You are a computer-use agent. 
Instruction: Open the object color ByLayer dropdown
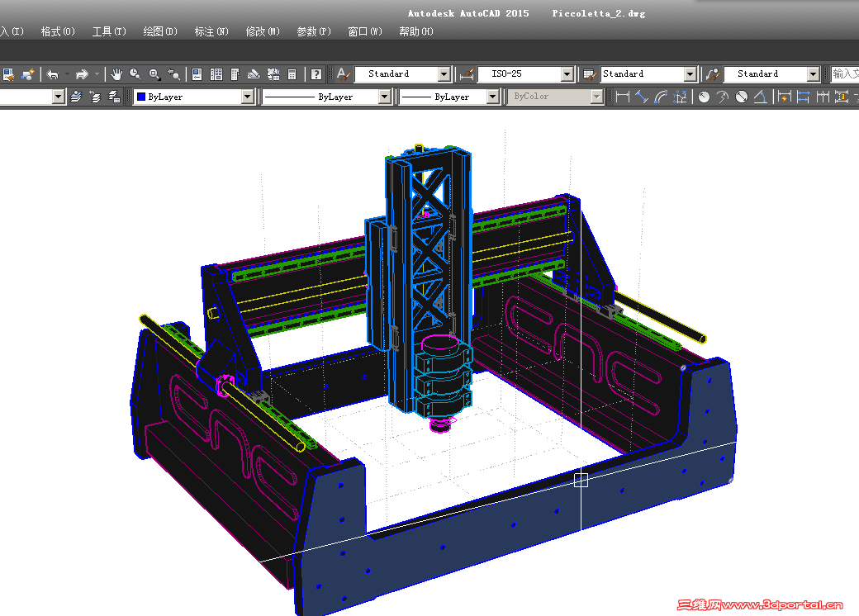coord(247,96)
